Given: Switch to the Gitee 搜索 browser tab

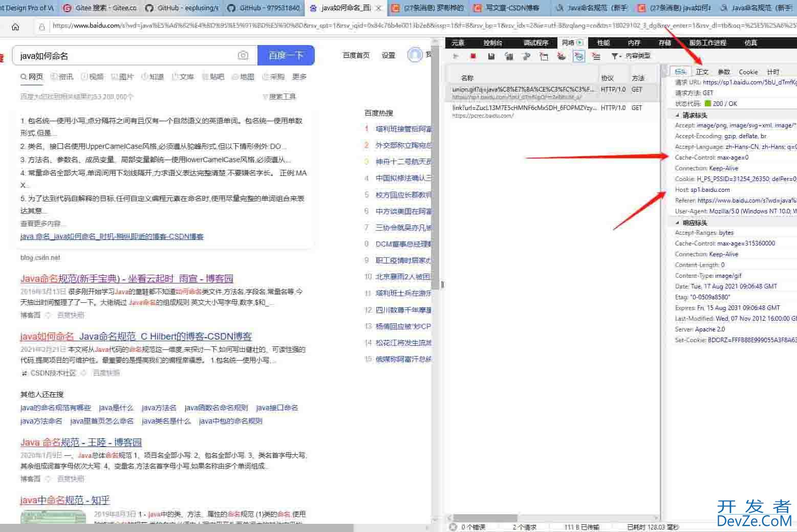Looking at the screenshot, I should [x=99, y=8].
